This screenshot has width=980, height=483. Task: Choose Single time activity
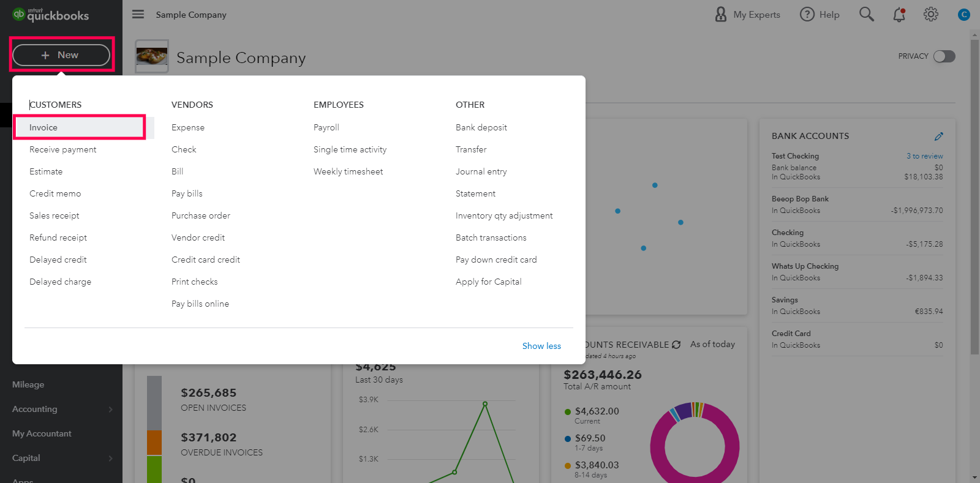[350, 149]
